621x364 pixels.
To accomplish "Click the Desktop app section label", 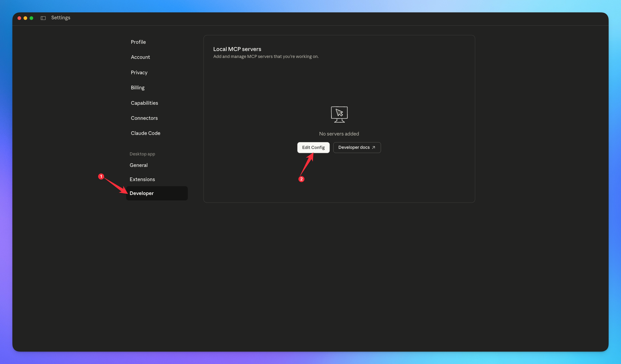I will (x=142, y=154).
